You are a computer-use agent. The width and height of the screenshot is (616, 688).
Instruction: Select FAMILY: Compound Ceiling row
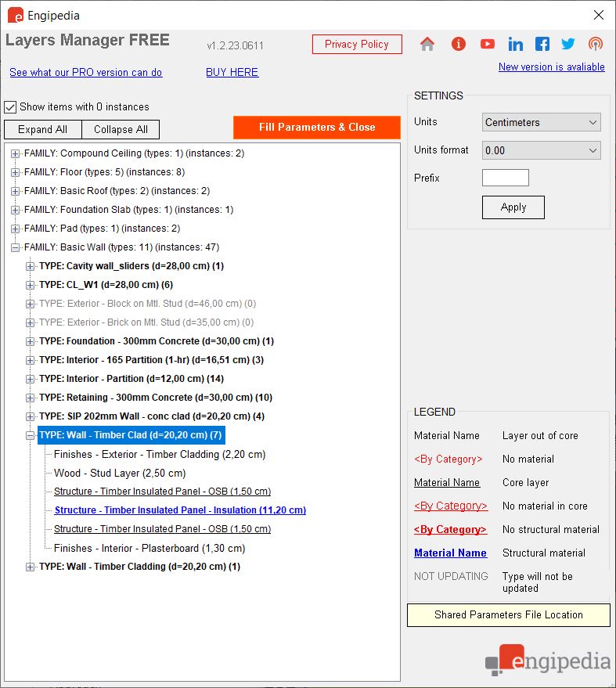(x=135, y=153)
